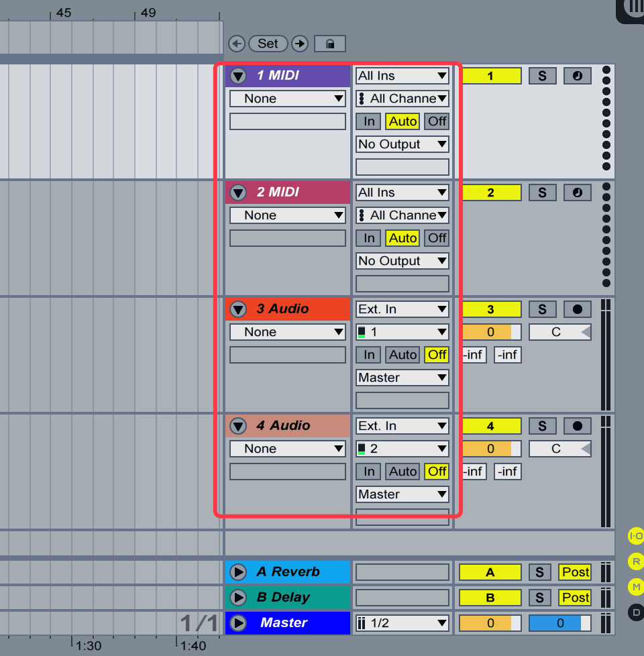Open 4 Audio device chooser None dropdown

288,449
